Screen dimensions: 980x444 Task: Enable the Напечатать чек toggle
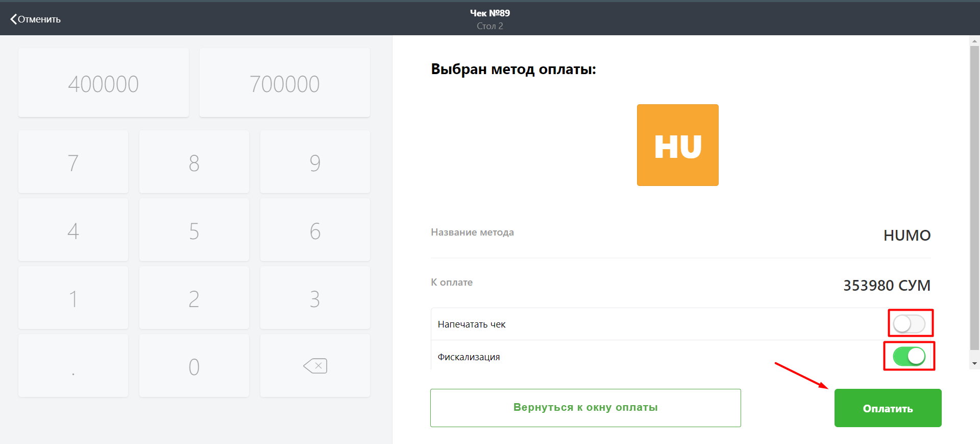[909, 324]
